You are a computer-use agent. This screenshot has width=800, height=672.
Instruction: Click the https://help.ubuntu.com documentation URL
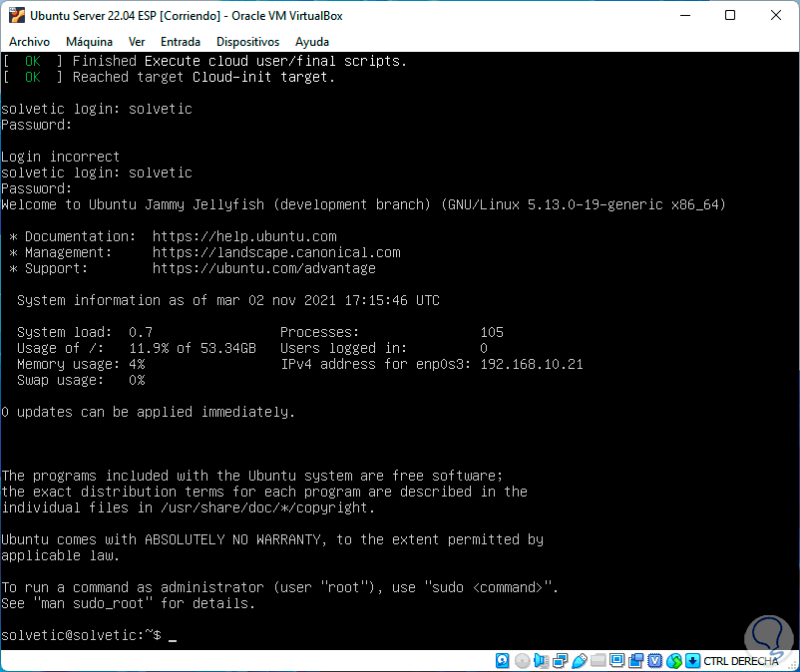click(x=244, y=236)
